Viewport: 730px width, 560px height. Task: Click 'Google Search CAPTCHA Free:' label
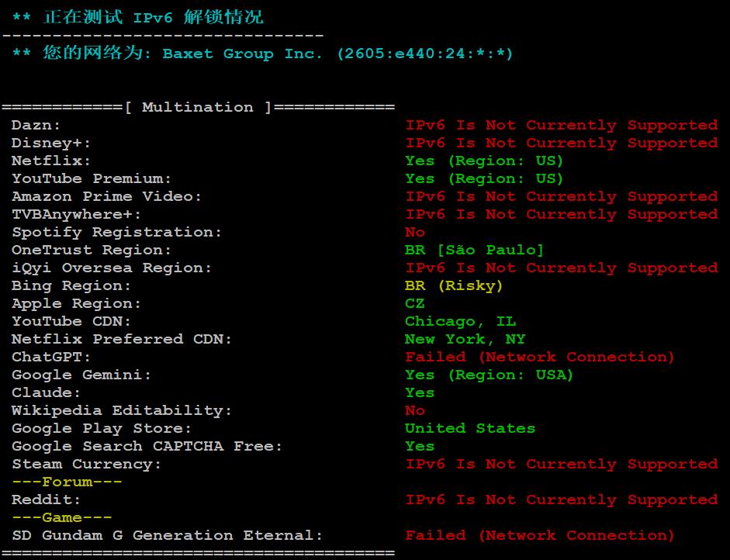pyautogui.click(x=147, y=447)
